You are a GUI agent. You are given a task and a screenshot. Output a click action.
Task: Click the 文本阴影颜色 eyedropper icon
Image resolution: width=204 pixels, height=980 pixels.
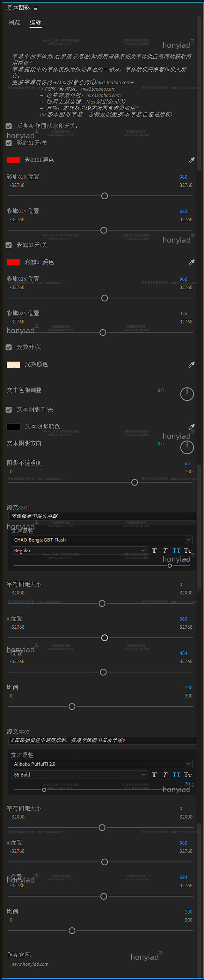point(192,426)
